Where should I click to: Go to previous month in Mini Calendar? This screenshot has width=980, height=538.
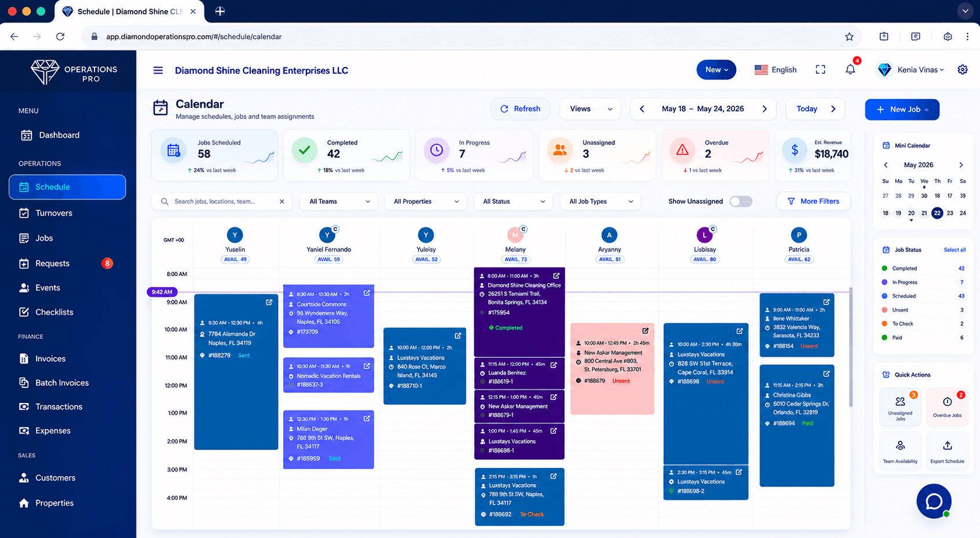pos(886,165)
